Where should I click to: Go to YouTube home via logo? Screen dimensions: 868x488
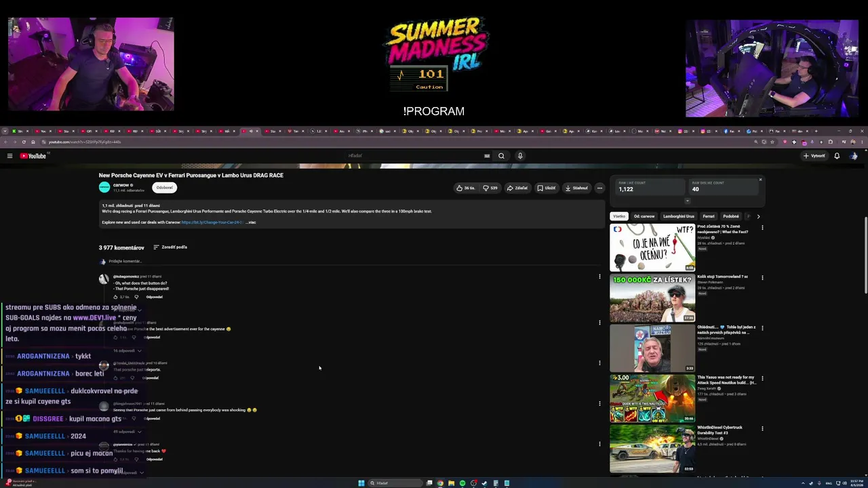pyautogui.click(x=33, y=156)
